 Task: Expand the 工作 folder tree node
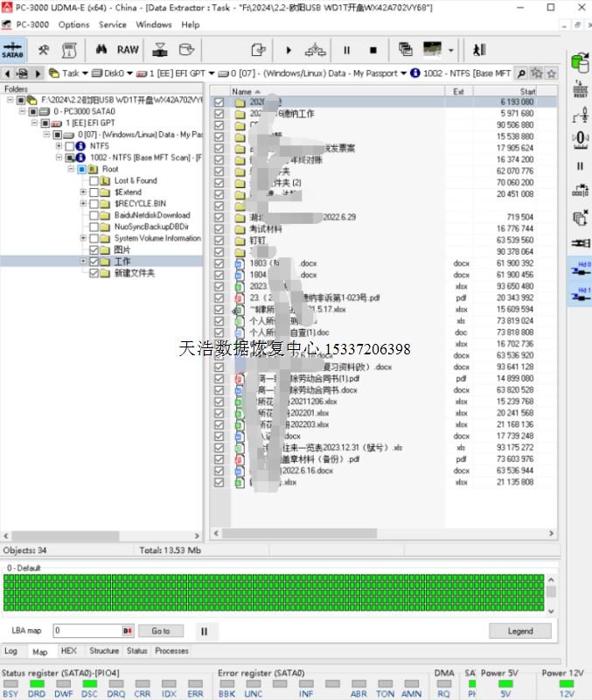pos(83,262)
